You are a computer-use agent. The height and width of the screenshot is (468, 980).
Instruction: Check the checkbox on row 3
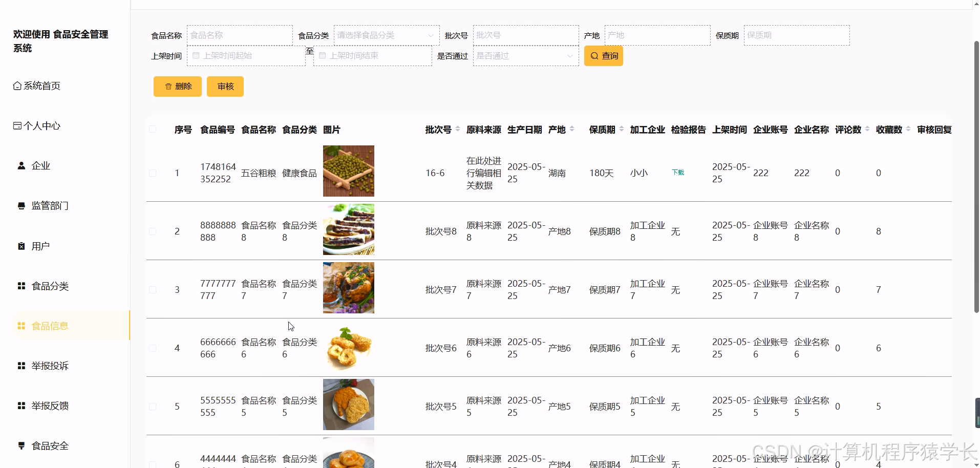[x=152, y=289]
